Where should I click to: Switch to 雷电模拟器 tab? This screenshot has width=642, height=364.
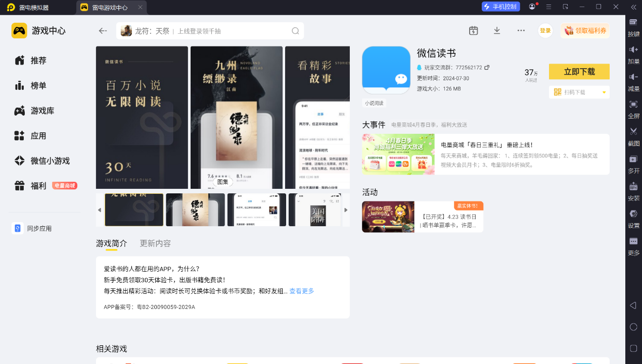[28, 7]
